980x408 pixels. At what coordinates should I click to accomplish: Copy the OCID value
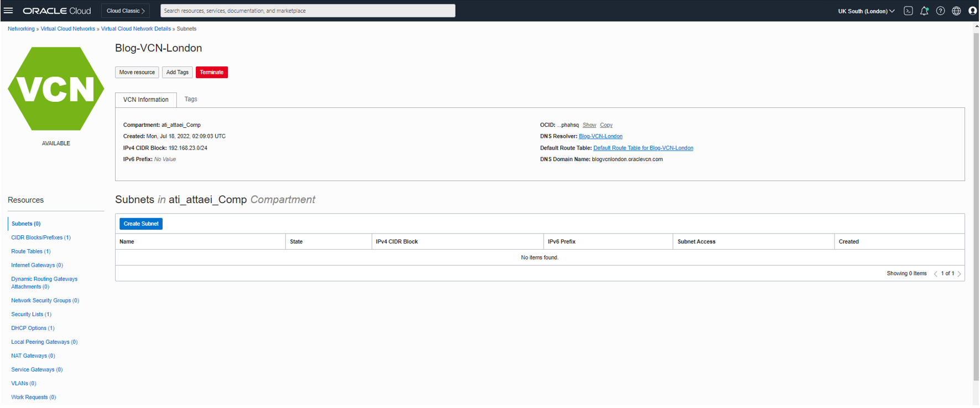click(x=606, y=125)
